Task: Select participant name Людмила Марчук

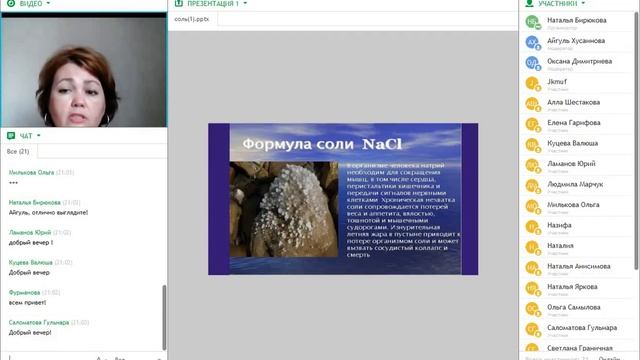Action: pos(575,184)
